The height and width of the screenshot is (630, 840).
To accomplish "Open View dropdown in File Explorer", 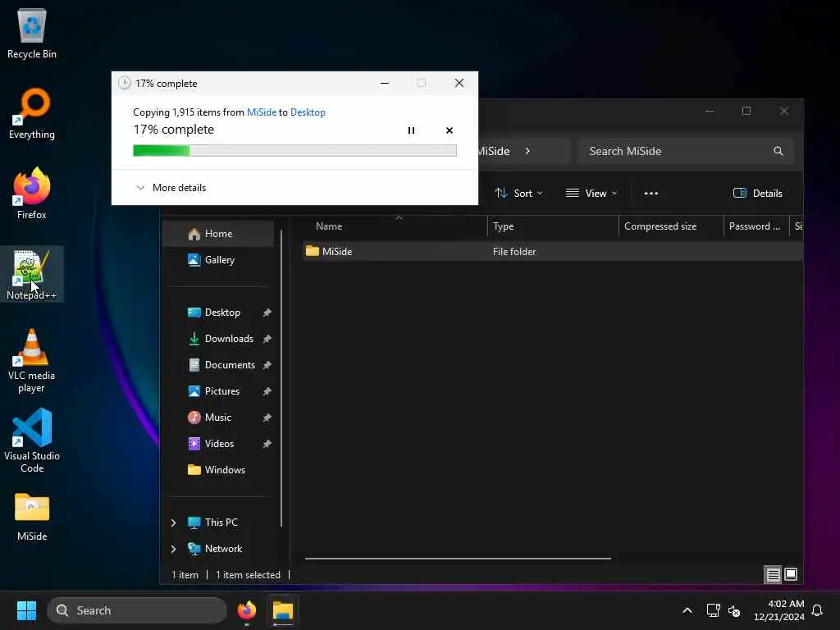I will [591, 194].
